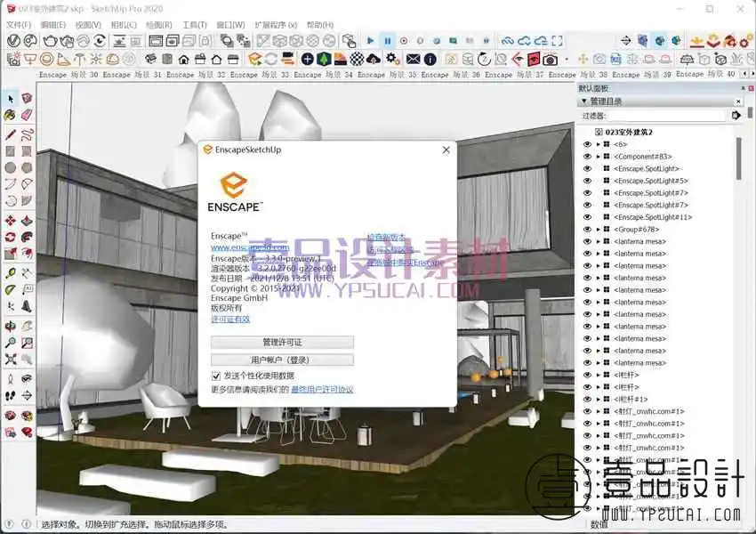Select the arrow Select tool
The height and width of the screenshot is (534, 756).
[11, 99]
